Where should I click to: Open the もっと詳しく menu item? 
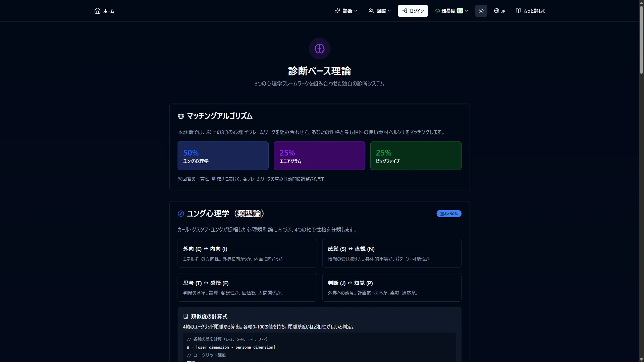tap(530, 11)
